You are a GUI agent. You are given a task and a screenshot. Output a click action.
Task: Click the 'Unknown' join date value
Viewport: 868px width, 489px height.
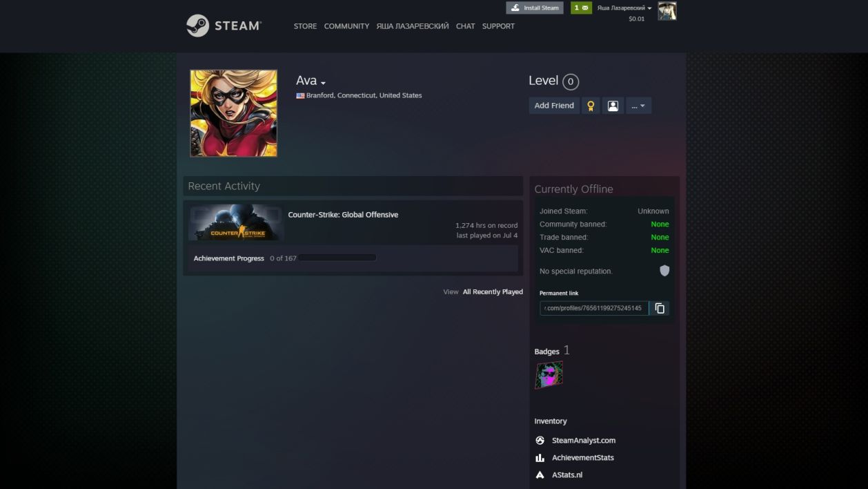[x=653, y=211]
